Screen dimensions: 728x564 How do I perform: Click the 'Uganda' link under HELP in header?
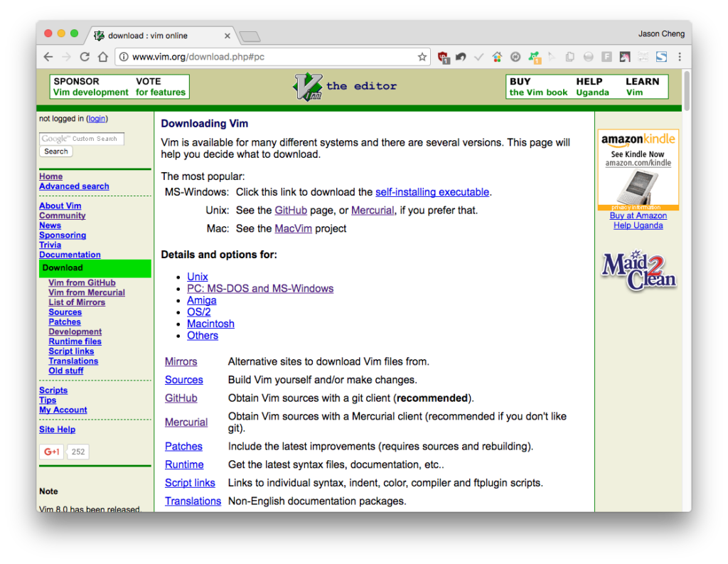pos(592,92)
